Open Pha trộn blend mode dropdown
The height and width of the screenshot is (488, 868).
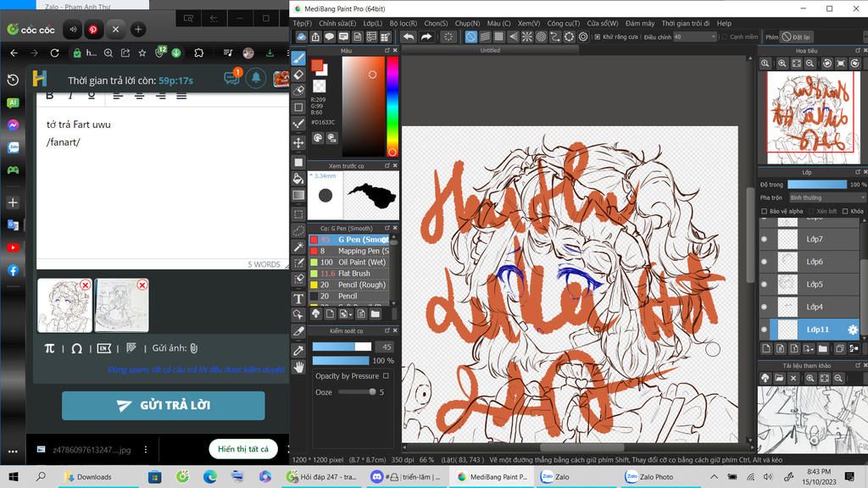[x=826, y=197]
